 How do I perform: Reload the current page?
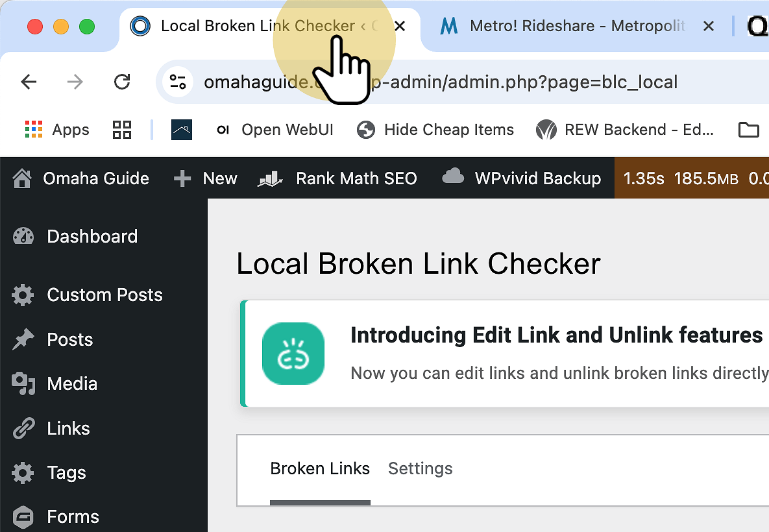click(122, 82)
